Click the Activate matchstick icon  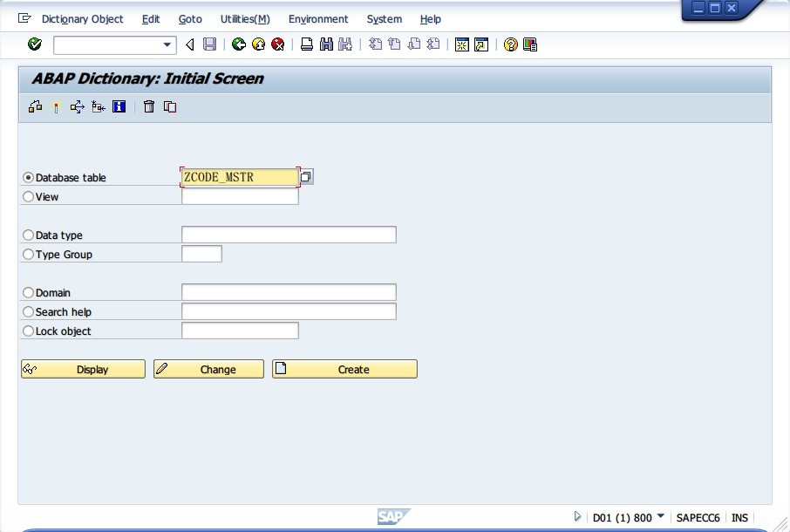pos(56,106)
